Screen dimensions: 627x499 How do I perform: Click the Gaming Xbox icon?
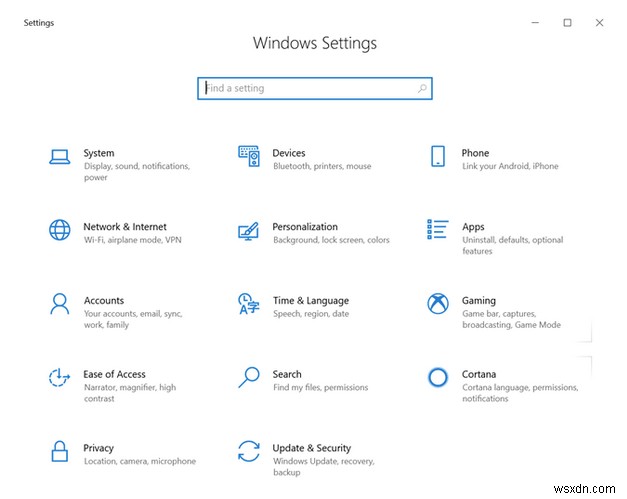coord(438,304)
